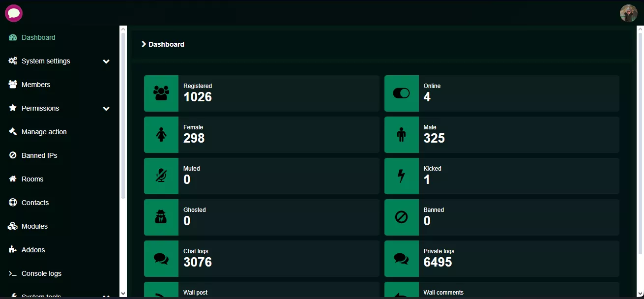Select the Female figure icon tile
This screenshot has height=299, width=644.
tap(161, 135)
